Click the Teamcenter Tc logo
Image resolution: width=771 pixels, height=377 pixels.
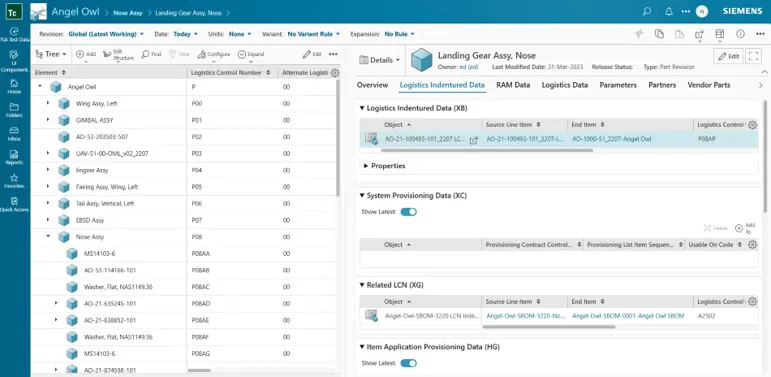tap(14, 11)
